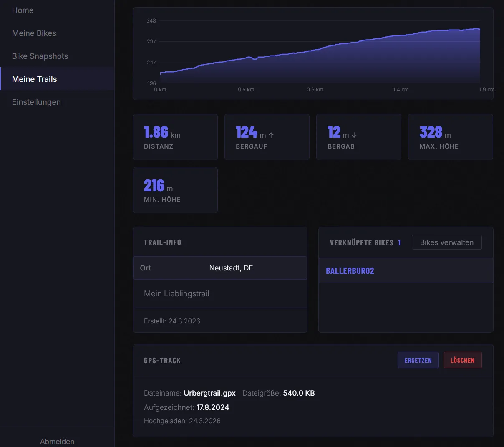Click Abmelden to log out
This screenshot has width=504, height=447.
tap(57, 441)
